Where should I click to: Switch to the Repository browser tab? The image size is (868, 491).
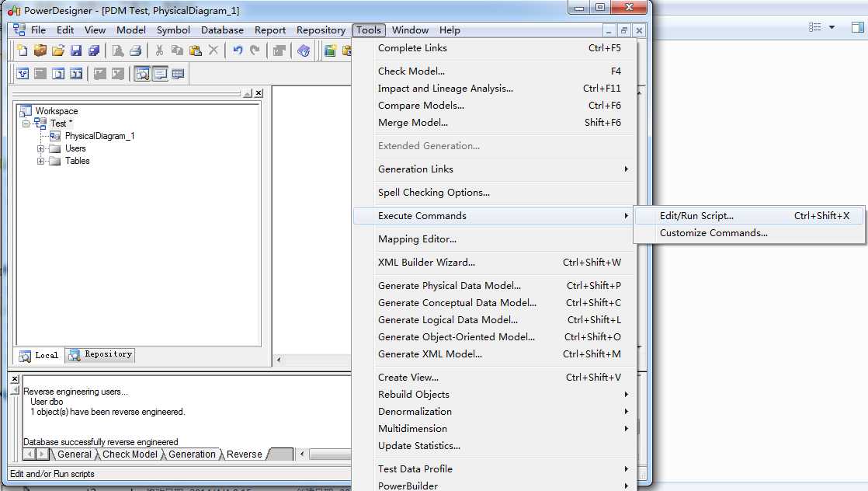(x=101, y=355)
